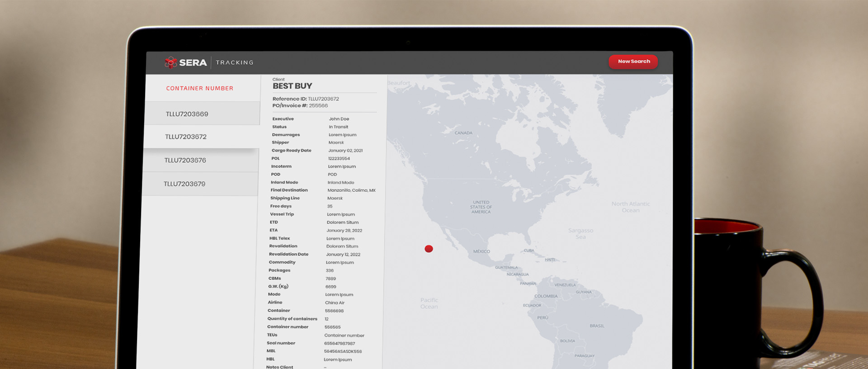Click the Executive value John Doe

(x=339, y=119)
